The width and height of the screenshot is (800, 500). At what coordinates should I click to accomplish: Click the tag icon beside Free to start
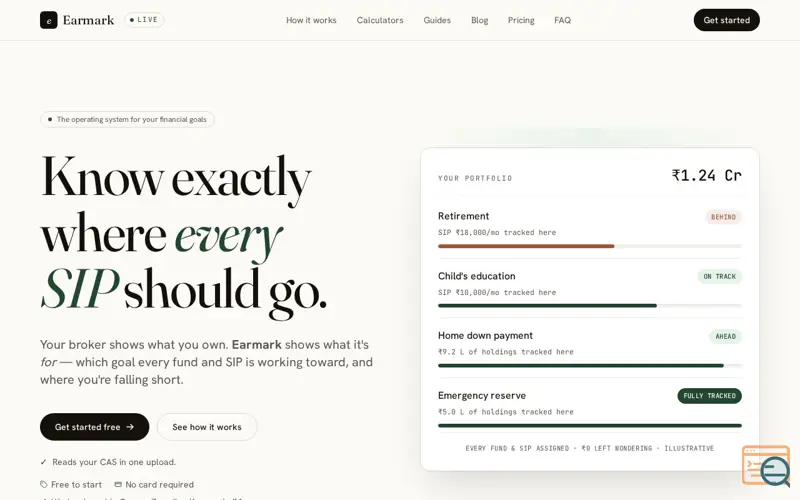(44, 485)
